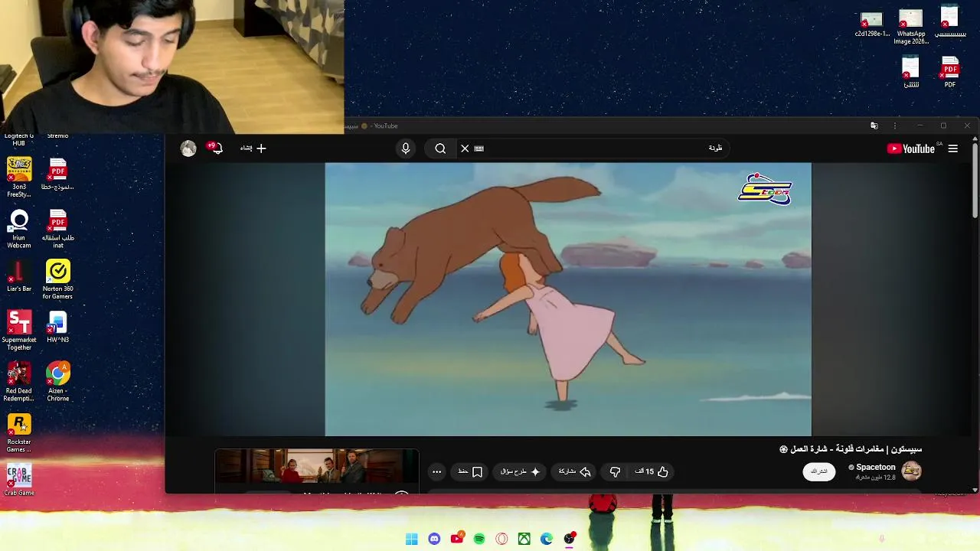
Task: Open the Spacetoon channel name link
Action: [875, 467]
